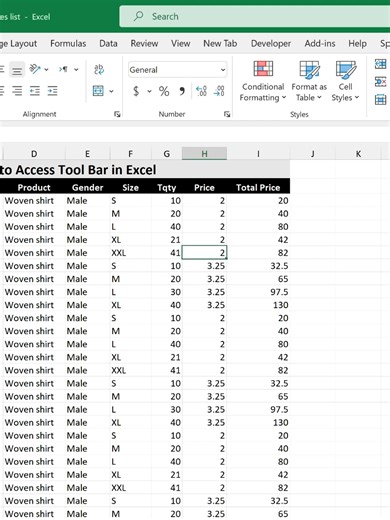390x520 pixels.
Task: Open the Page Layout tab
Action: tap(18, 43)
